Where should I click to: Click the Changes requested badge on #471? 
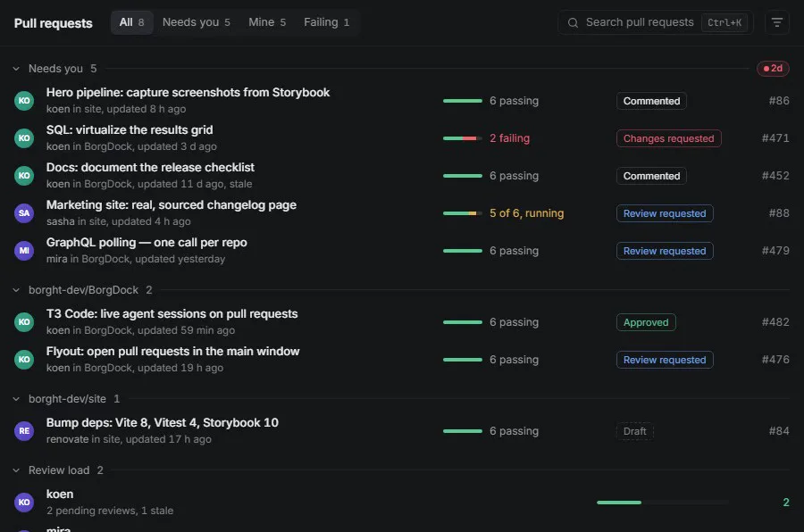pyautogui.click(x=668, y=138)
